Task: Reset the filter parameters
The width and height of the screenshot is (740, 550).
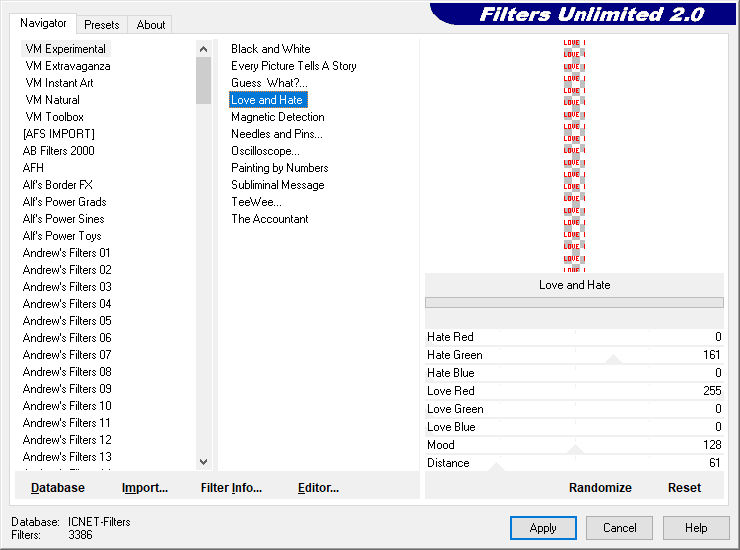Action: (x=684, y=487)
